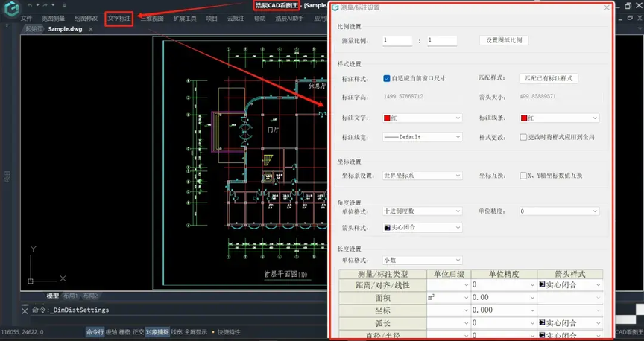Image resolution: width=644 pixels, height=341 pixels.
Task: Click the 测量/标注类型 column header
Action: [x=383, y=274]
